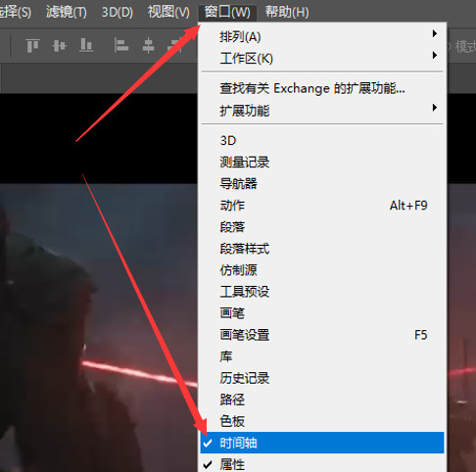Image resolution: width=476 pixels, height=472 pixels.
Task: Show the 段落样式 panel
Action: coord(322,249)
